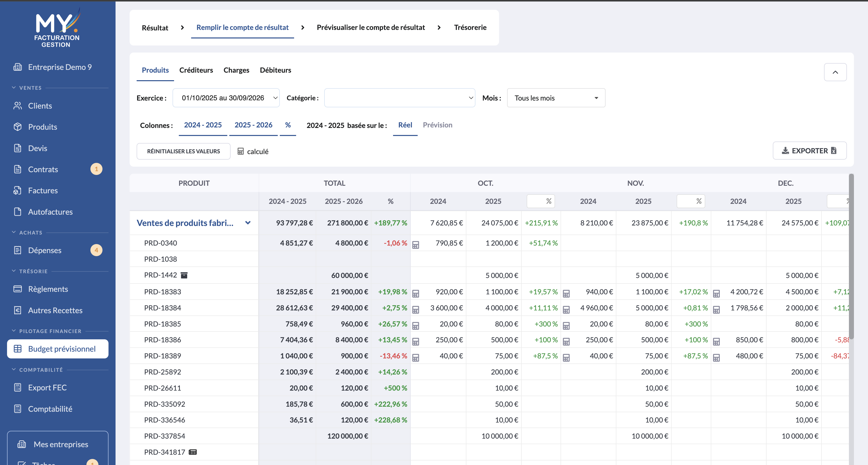This screenshot has width=868, height=465.
Task: Open the Clients icon in sidebar
Action: click(x=18, y=106)
